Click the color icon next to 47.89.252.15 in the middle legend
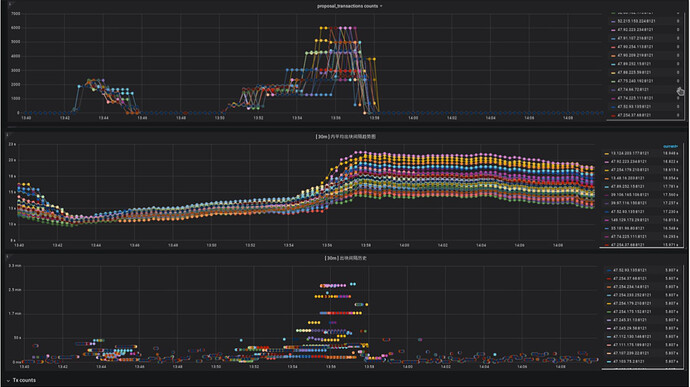The image size is (690, 387). coord(607,187)
